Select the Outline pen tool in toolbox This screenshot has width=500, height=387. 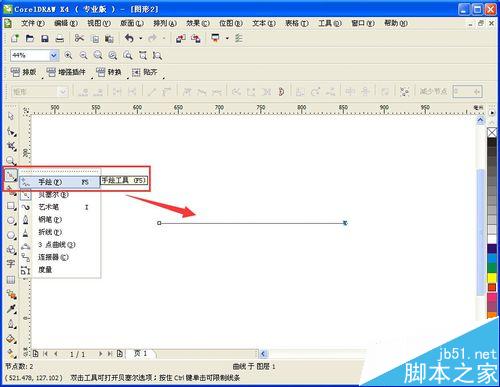coord(11,324)
